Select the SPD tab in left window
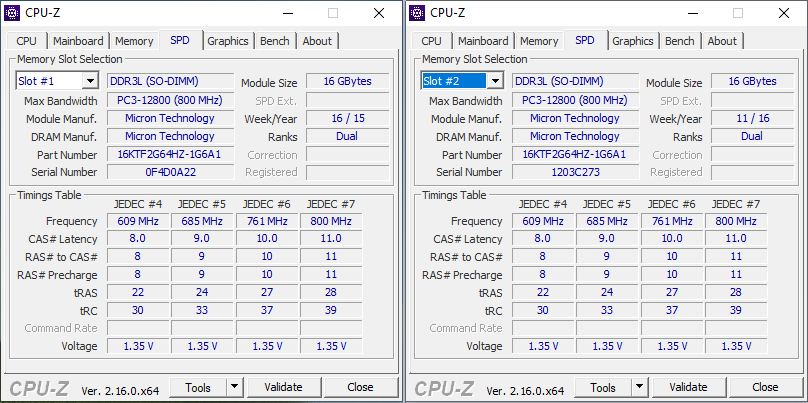Viewport: 808px width, 403px height. [x=180, y=40]
